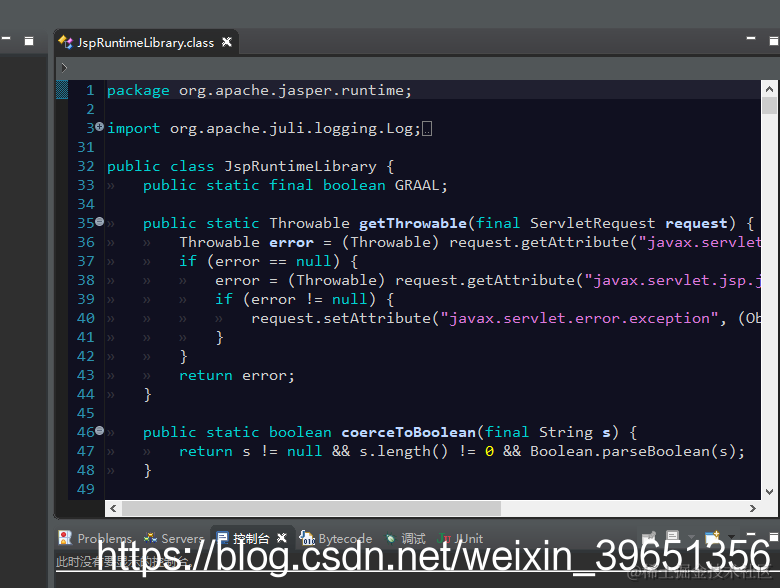Click the editor vertical scrollbar up arrow
The width and height of the screenshot is (780, 588).
(x=770, y=89)
